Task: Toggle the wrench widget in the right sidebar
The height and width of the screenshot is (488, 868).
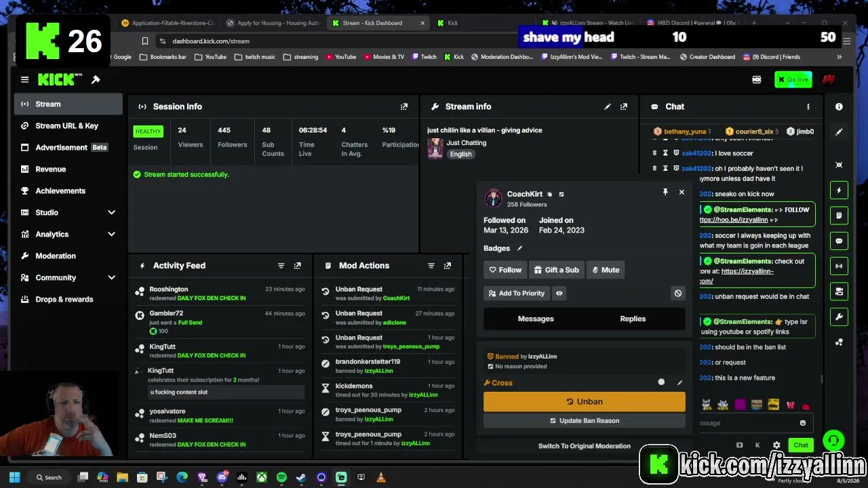Action: tap(839, 317)
